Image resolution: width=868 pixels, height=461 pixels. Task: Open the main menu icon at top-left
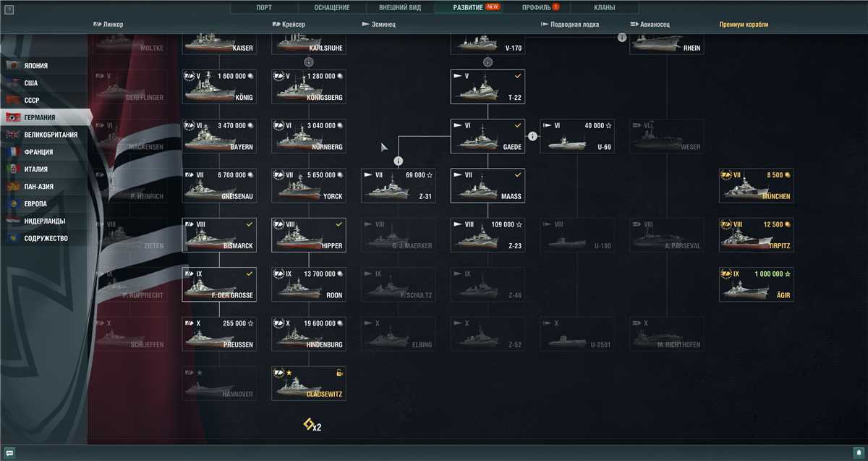(9, 9)
